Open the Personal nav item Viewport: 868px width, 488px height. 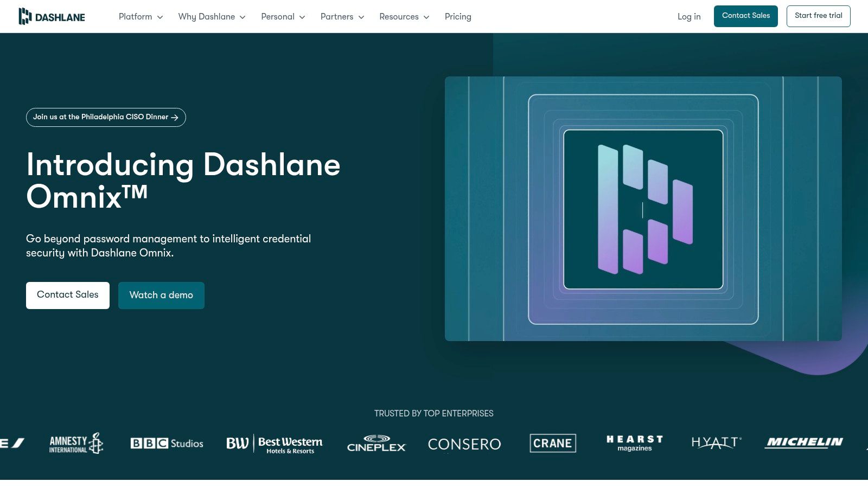click(x=278, y=17)
